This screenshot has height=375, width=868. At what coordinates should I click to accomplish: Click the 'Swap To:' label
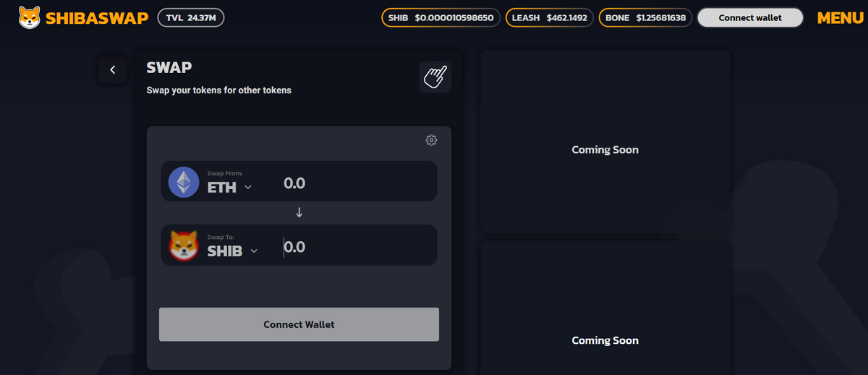(221, 237)
